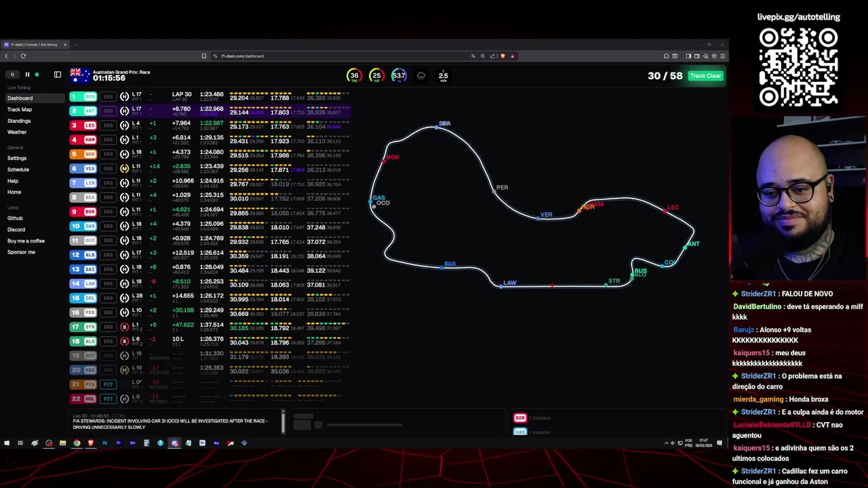Click the green connection status dot
The image size is (868, 488).
click(37, 75)
